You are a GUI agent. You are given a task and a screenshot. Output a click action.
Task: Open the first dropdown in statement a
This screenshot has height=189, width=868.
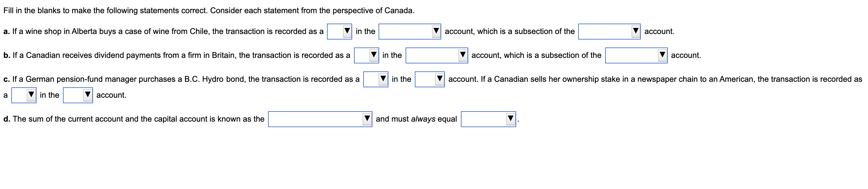(x=339, y=32)
